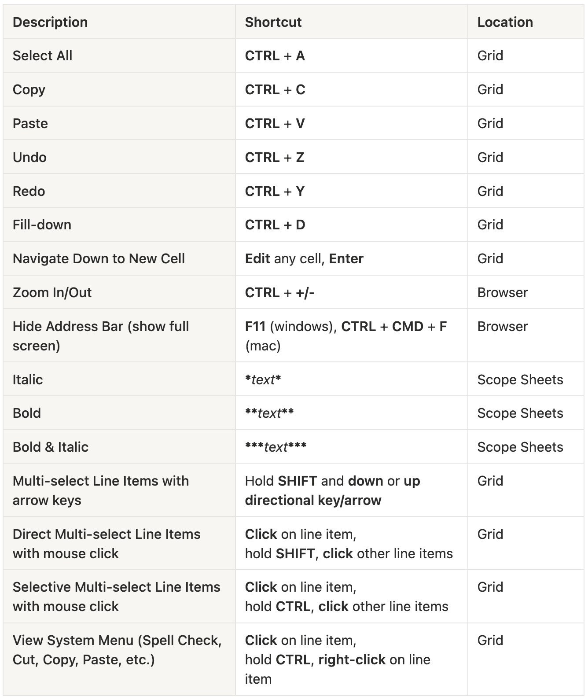Image resolution: width=588 pixels, height=700 pixels.
Task: Click the F11 (windows) shortcut cell
Action: 351,335
